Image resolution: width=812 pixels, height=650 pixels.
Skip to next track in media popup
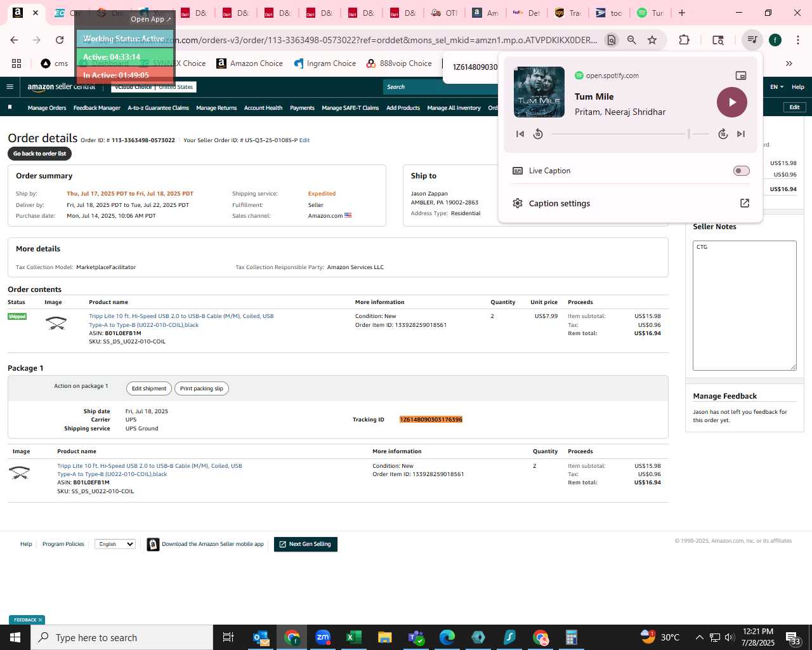[x=741, y=134]
